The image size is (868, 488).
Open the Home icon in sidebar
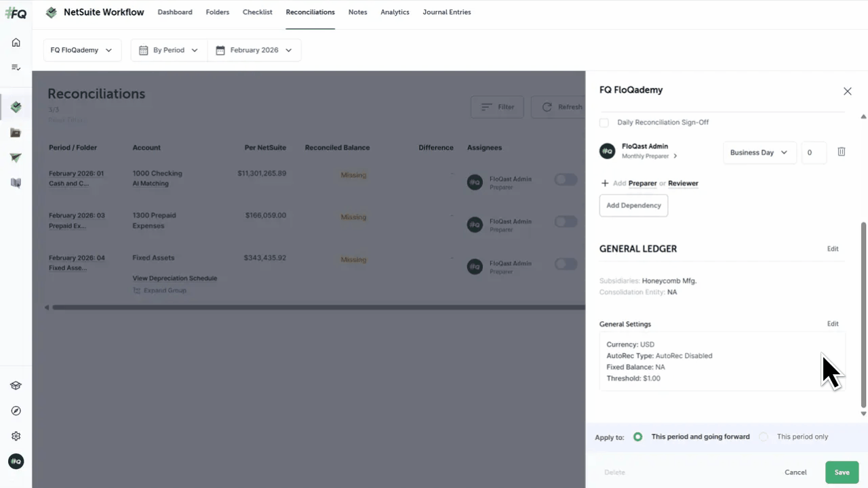click(16, 43)
